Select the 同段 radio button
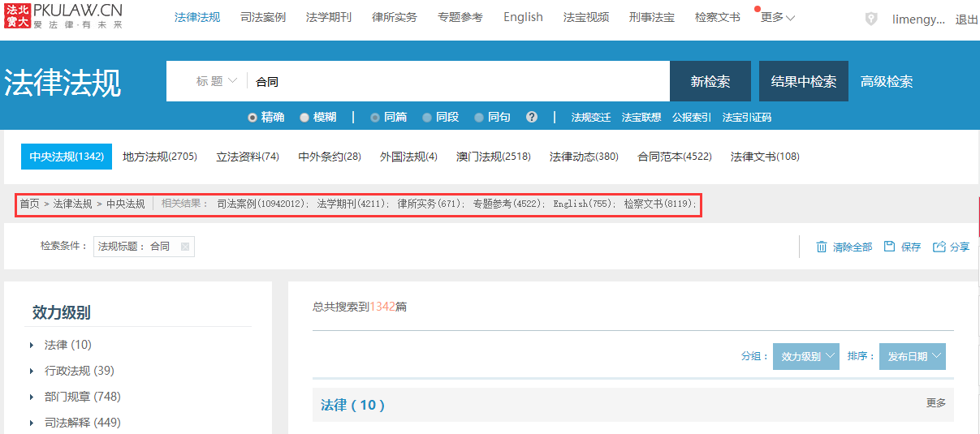 (x=427, y=117)
